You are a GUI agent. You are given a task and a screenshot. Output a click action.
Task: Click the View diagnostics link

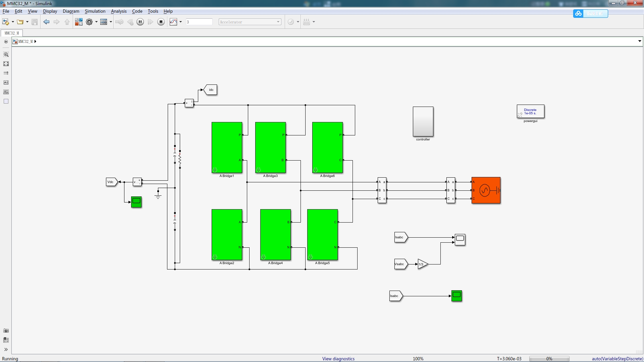click(338, 359)
